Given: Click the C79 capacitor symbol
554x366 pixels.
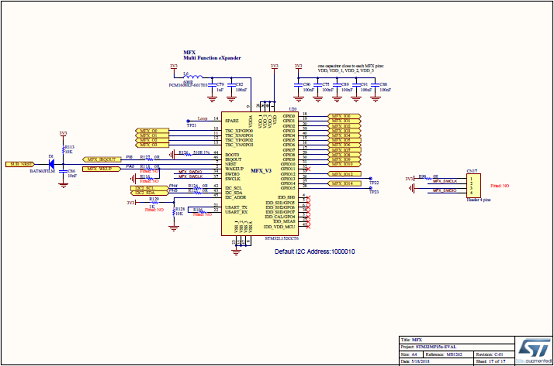Looking at the screenshot, I should click(x=212, y=85).
